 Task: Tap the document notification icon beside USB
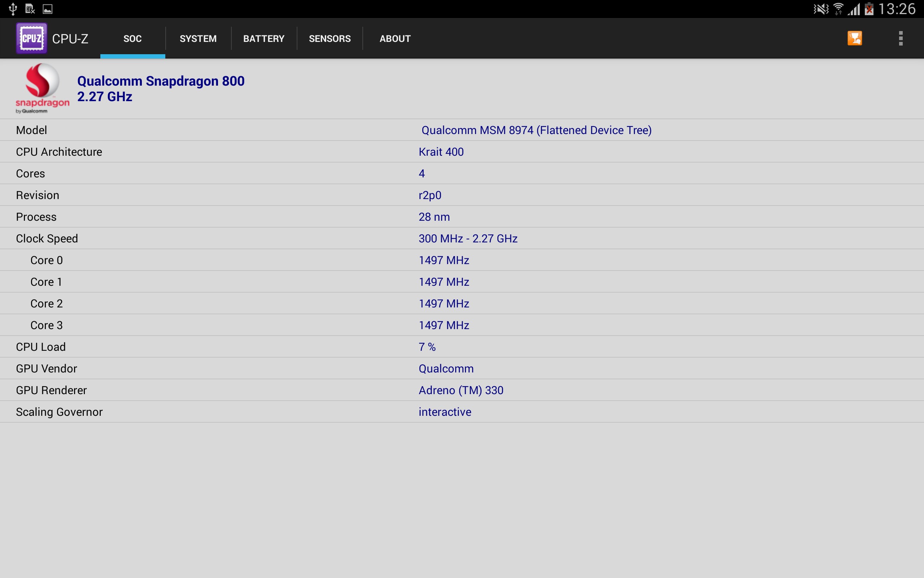(x=30, y=9)
